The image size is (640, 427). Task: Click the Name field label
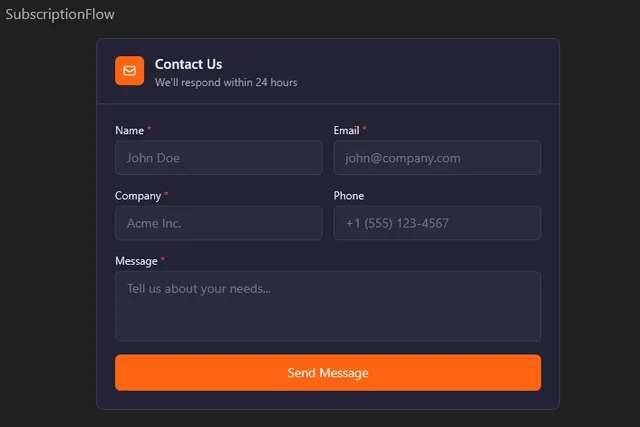tap(129, 130)
